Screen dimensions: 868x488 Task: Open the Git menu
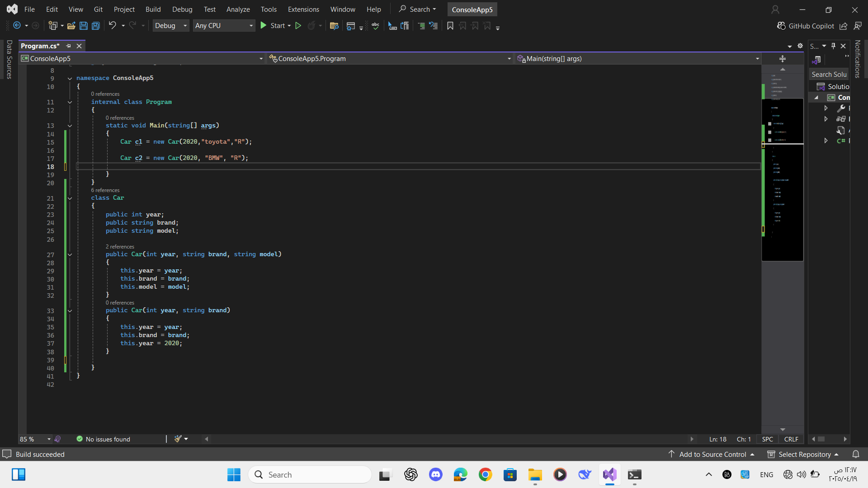coord(98,9)
